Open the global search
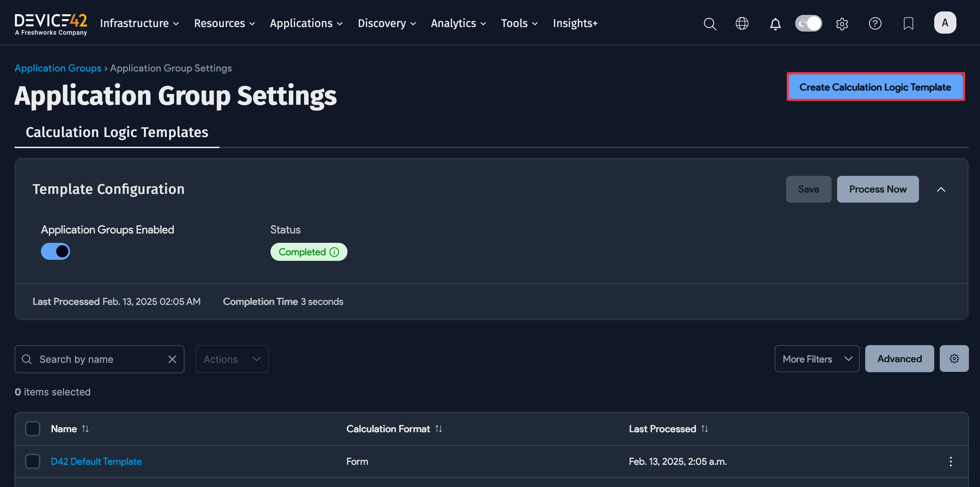Image resolution: width=980 pixels, height=487 pixels. coord(710,24)
